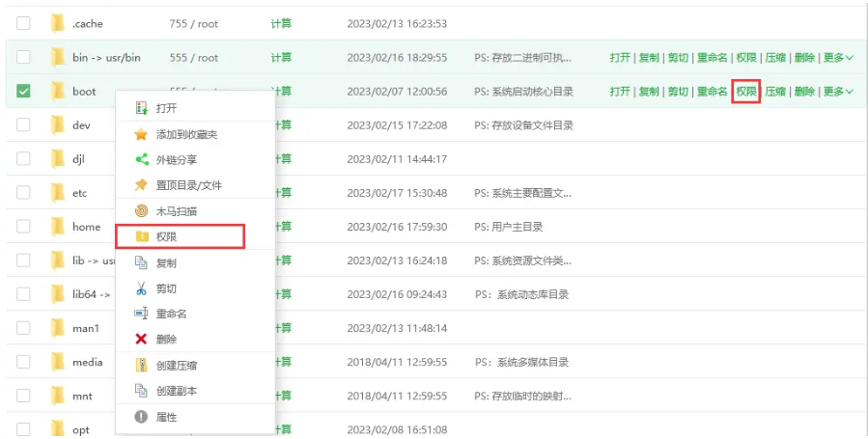This screenshot has height=439, width=868.
Task: Click the man1 folder icon
Action: (57, 328)
